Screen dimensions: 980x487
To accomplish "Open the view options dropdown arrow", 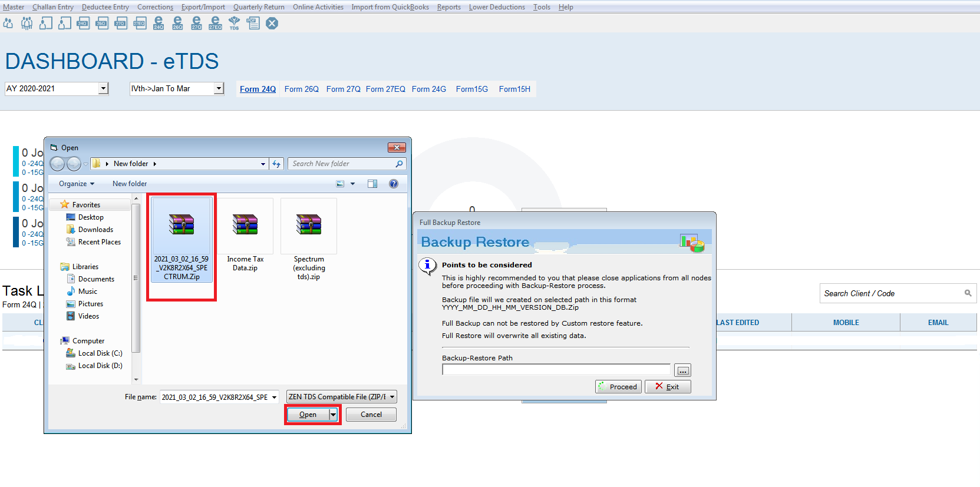I will click(353, 184).
